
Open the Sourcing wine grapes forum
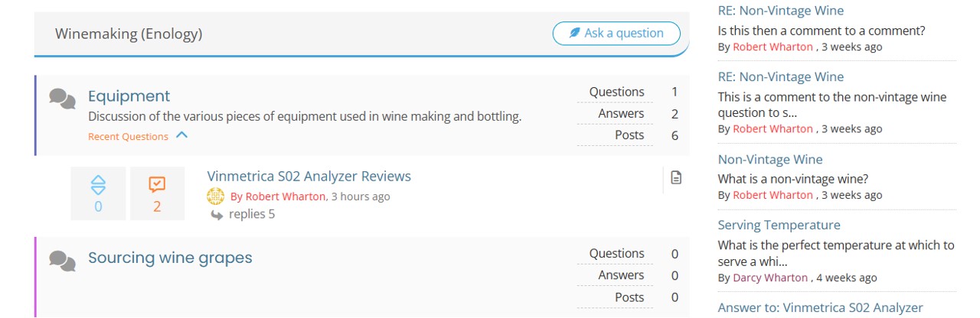[170, 258]
